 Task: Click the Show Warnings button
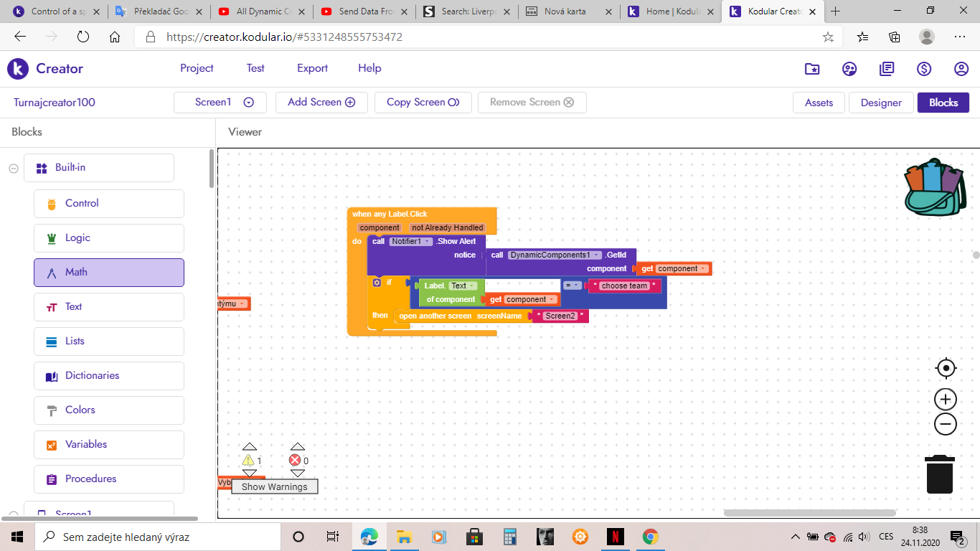tap(274, 486)
